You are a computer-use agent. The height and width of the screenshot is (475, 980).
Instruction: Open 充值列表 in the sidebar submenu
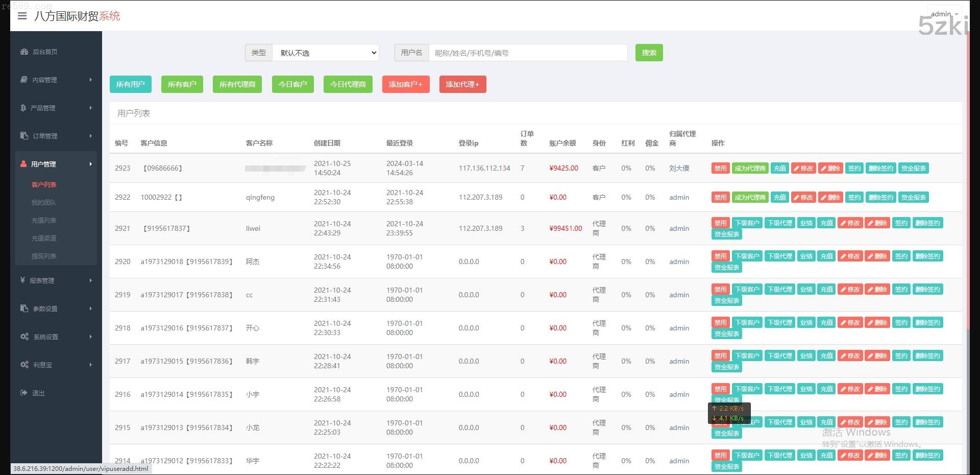coord(44,220)
